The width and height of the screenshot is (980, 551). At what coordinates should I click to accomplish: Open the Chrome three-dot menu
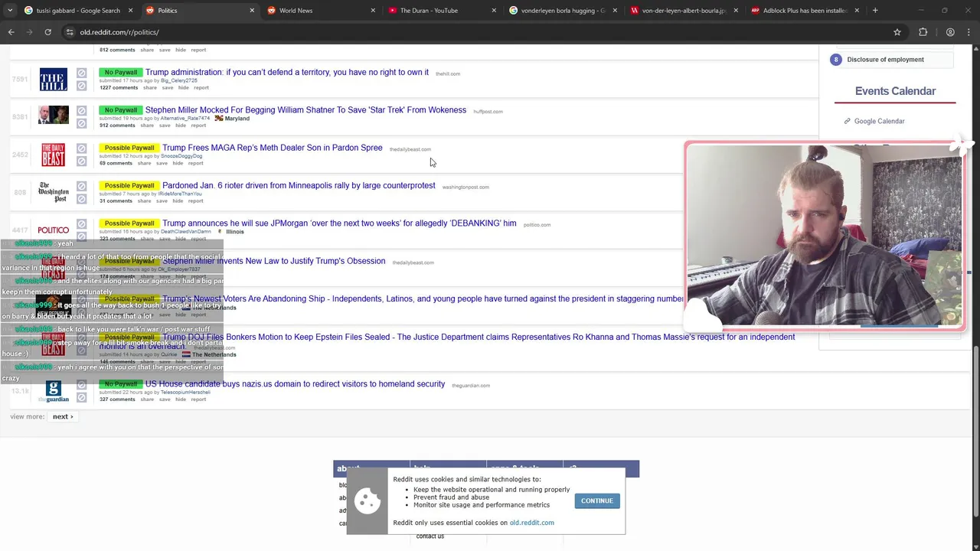pyautogui.click(x=969, y=32)
